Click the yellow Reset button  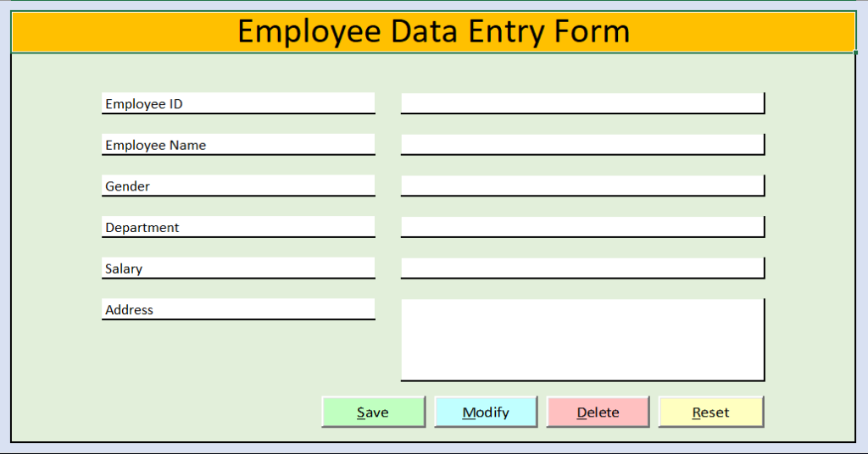[x=711, y=412]
